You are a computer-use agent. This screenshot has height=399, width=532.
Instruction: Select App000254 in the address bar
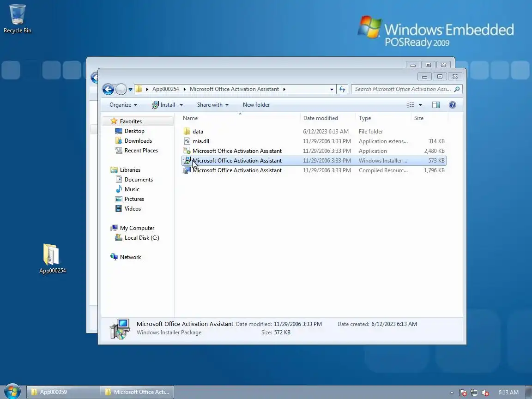[x=166, y=89]
